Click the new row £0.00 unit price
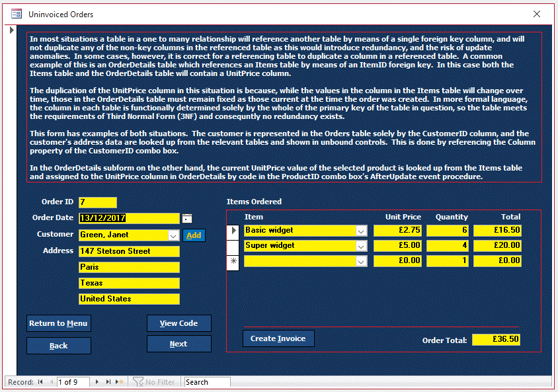The image size is (558, 392). [x=397, y=261]
